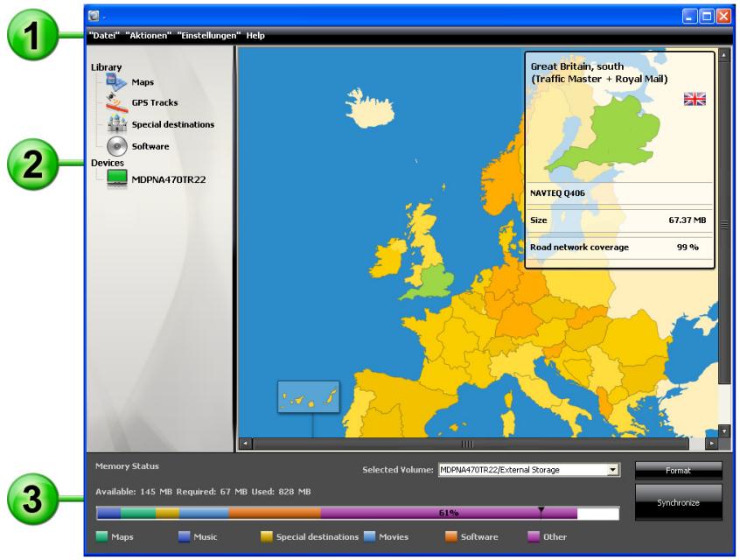Click the "Required: 67 MB" text
Screen dimensions: 740x560
212,492
